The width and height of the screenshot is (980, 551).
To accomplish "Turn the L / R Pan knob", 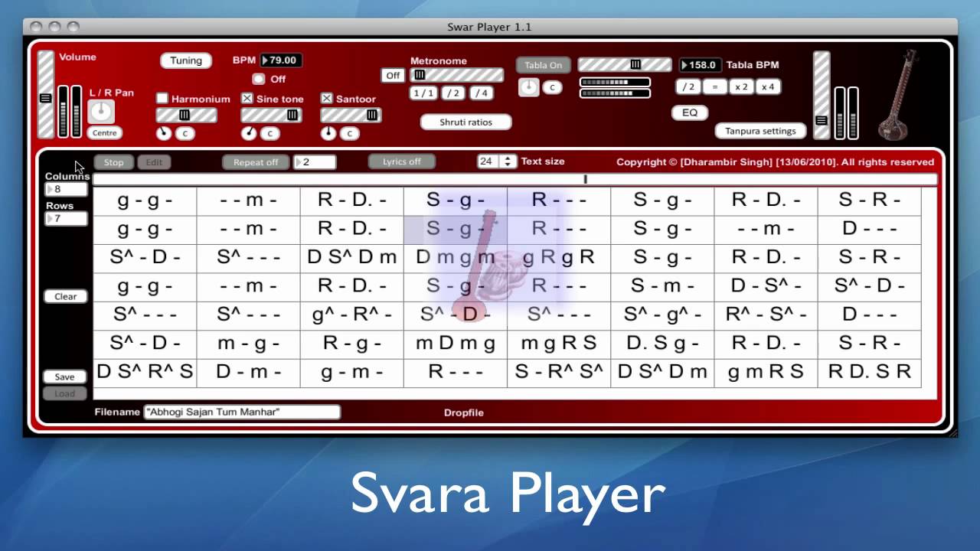I will click(x=101, y=112).
